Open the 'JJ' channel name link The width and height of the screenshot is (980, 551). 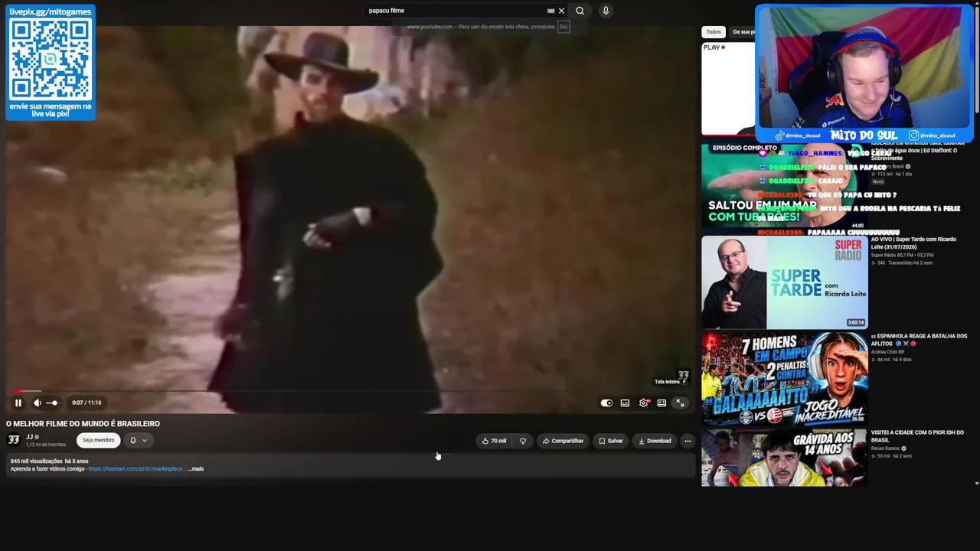29,437
